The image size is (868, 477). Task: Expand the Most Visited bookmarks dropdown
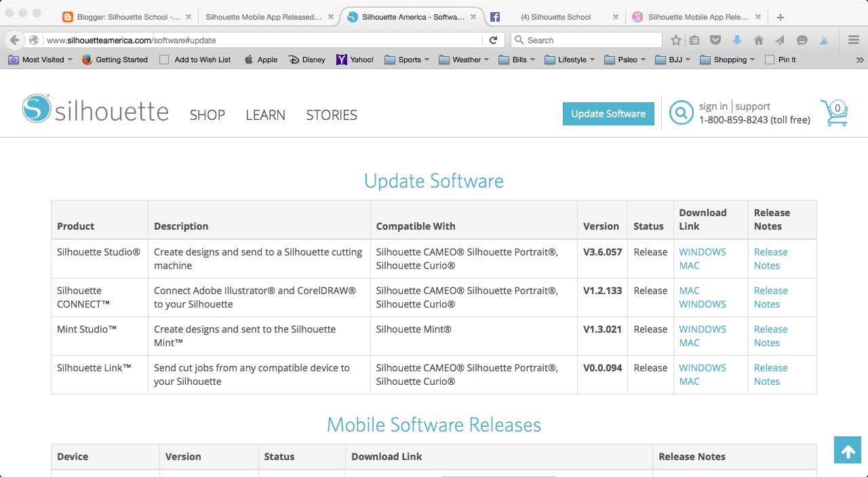(40, 60)
